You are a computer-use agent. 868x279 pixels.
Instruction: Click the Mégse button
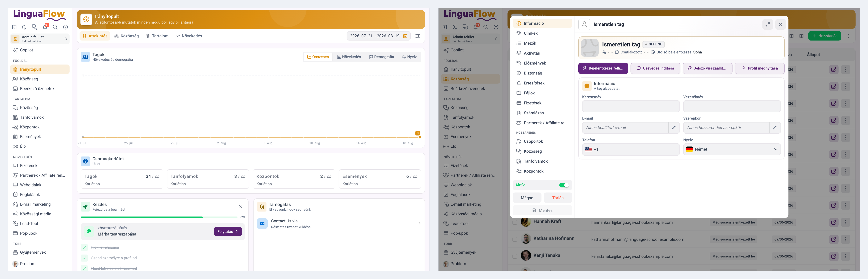coord(527,198)
